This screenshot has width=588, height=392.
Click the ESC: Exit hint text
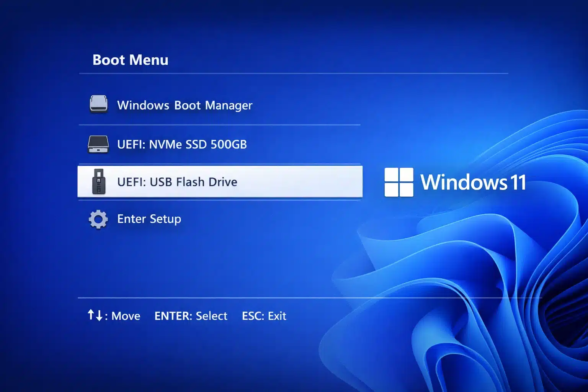tap(264, 316)
